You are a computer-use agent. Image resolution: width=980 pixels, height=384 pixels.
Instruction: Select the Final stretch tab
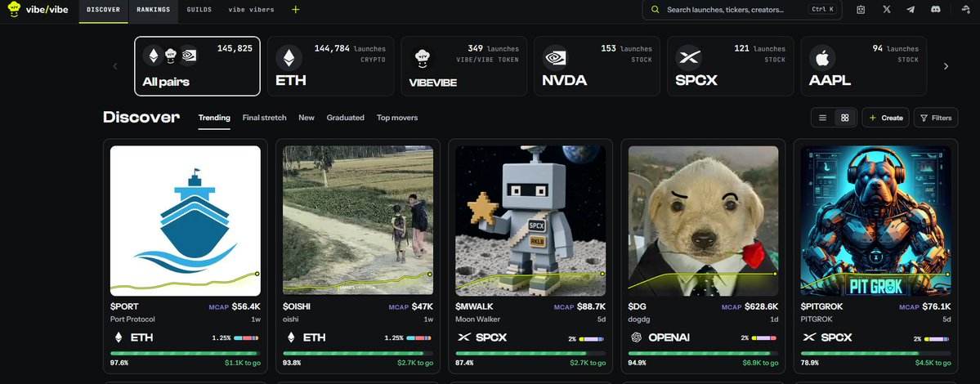click(264, 118)
